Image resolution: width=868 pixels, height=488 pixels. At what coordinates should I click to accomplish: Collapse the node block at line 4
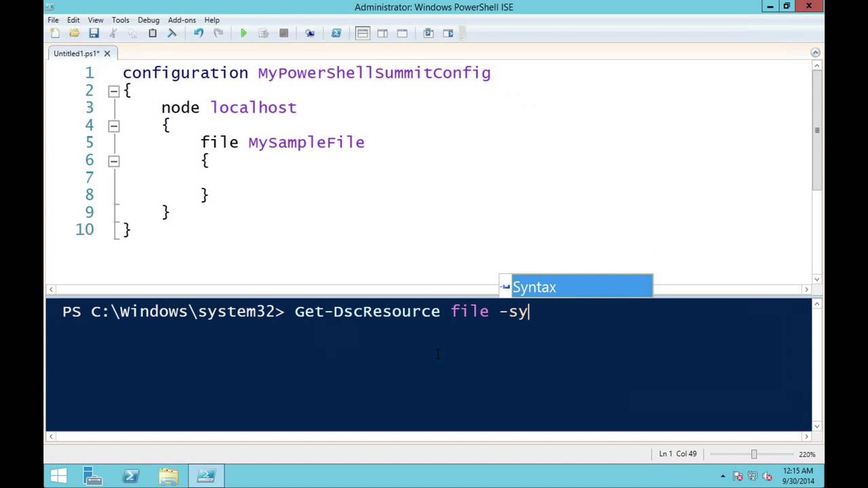pyautogui.click(x=114, y=125)
